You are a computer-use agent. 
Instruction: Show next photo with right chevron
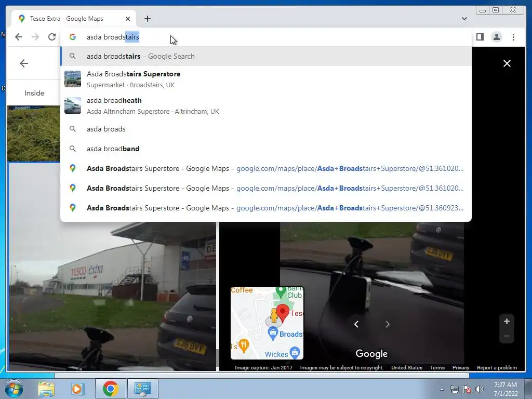tap(388, 324)
